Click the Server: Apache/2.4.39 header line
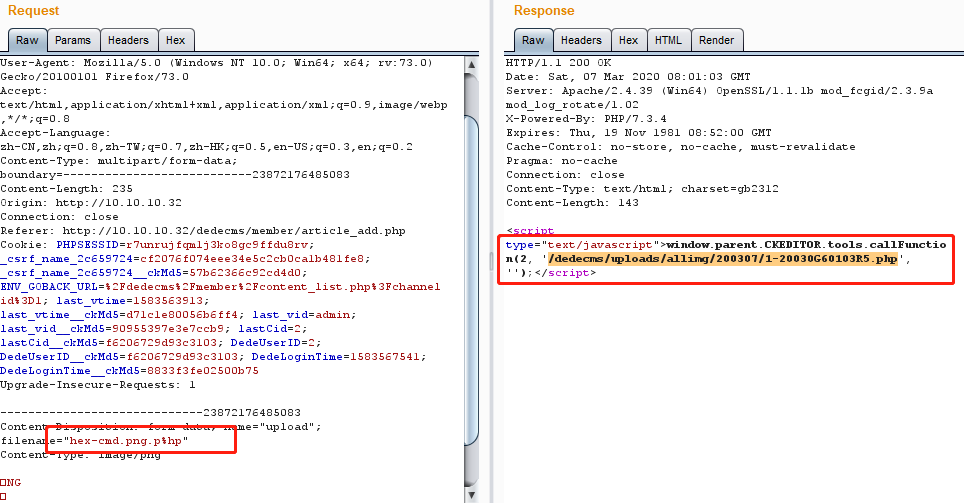This screenshot has width=964, height=503. [x=719, y=90]
